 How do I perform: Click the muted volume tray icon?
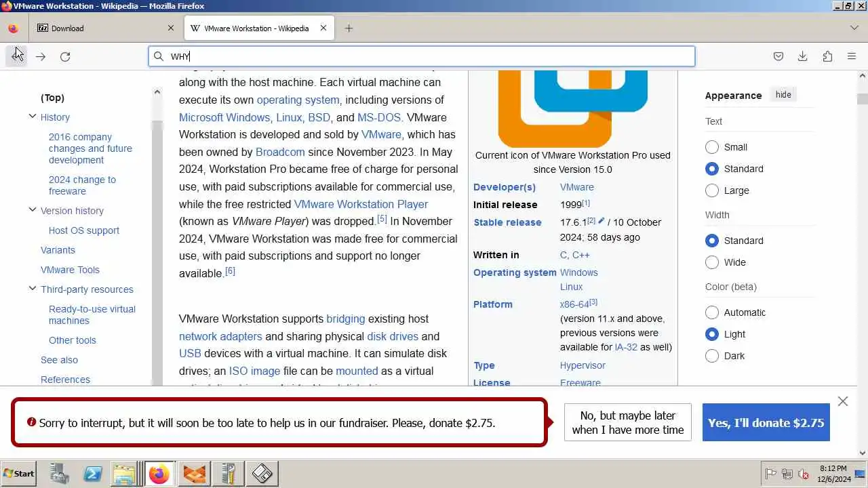click(804, 474)
